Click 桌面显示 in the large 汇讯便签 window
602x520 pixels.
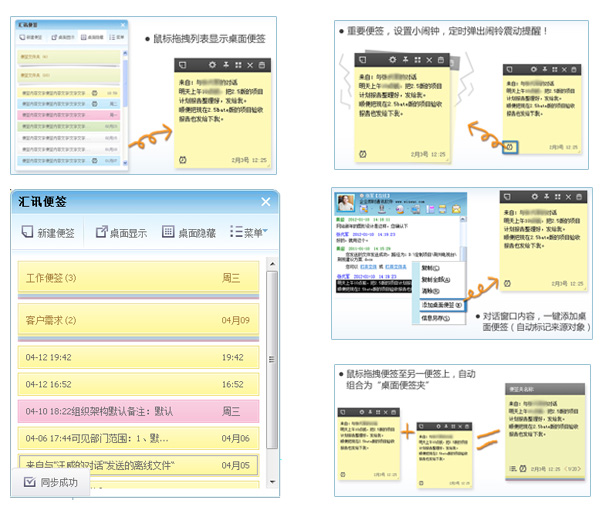point(121,233)
